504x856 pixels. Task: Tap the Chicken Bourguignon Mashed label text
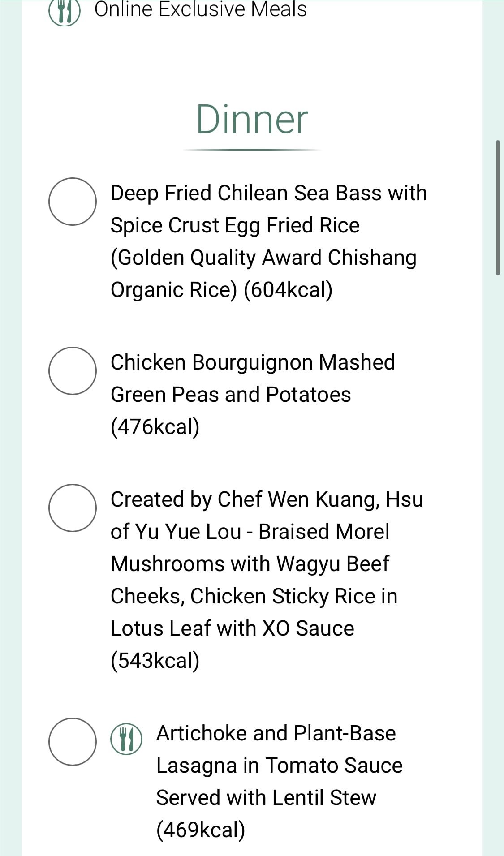point(253,362)
